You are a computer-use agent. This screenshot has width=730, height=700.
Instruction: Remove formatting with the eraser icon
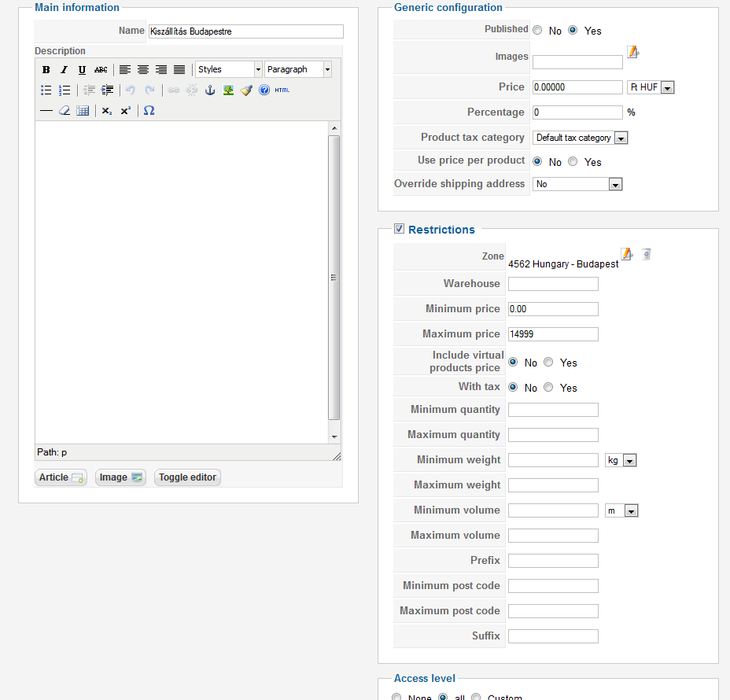click(x=65, y=111)
